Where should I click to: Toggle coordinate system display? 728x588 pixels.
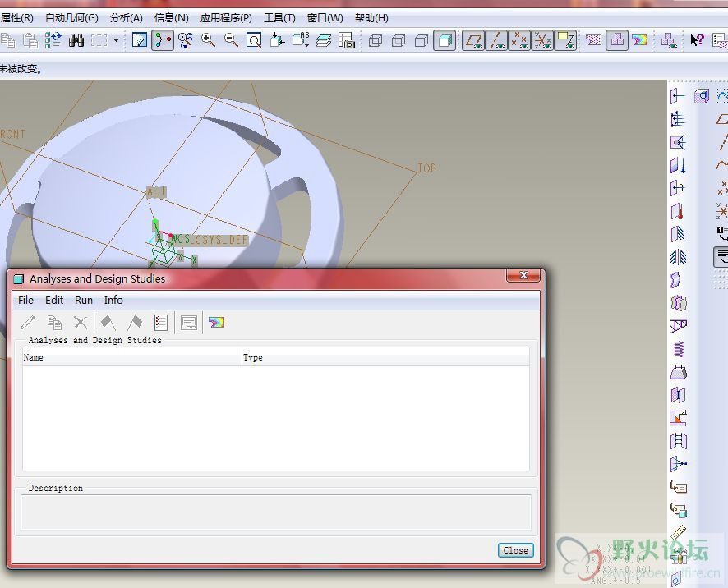(542, 40)
